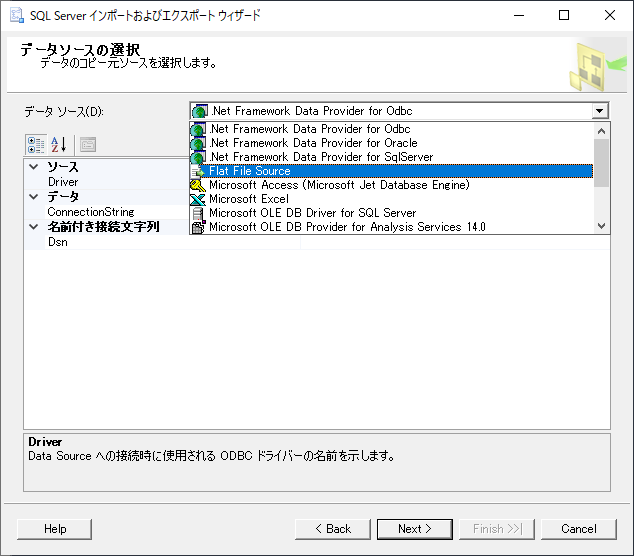Screen dimensions: 634x556
Task: Click the Property Pages icon
Action: point(87,144)
